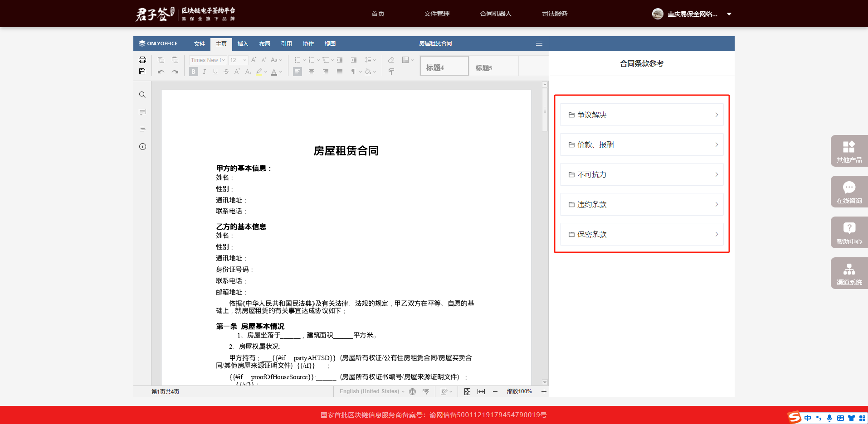
Task: Open the About info icon in the sidebar
Action: pos(142,146)
